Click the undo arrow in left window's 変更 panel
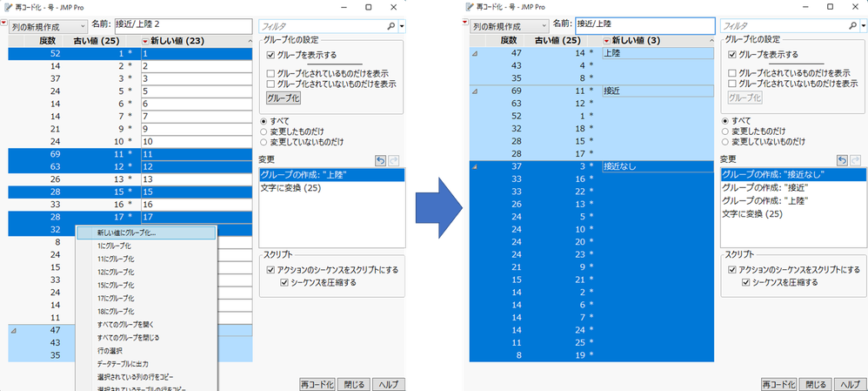 point(380,160)
